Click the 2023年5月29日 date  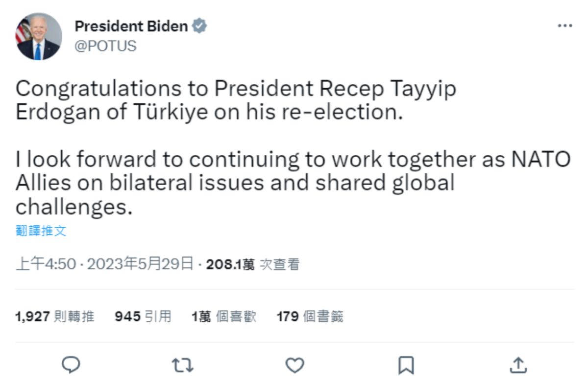coord(142,264)
